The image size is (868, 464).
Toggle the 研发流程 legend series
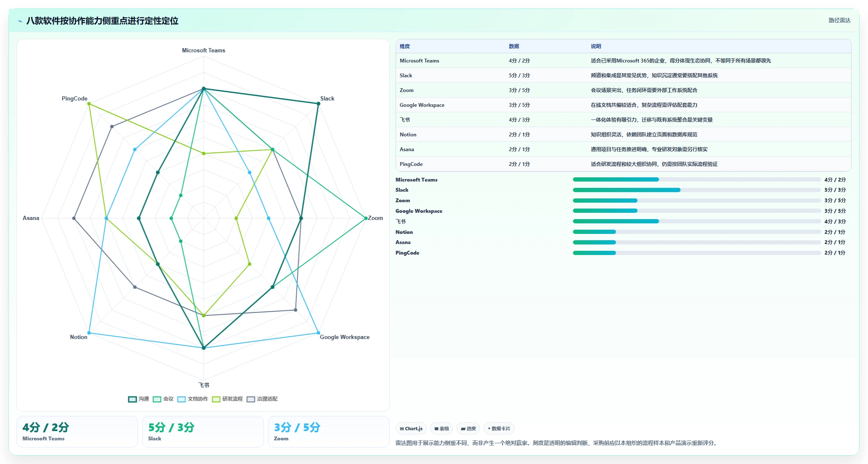tap(227, 399)
